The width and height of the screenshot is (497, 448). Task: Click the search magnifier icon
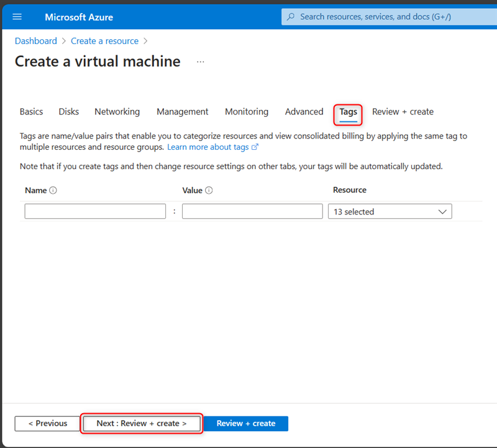[291, 17]
